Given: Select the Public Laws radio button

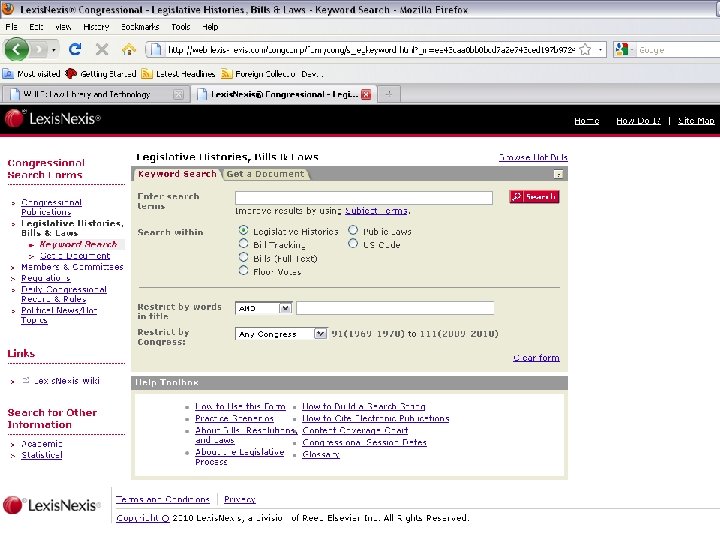Looking at the screenshot, I should point(353,230).
